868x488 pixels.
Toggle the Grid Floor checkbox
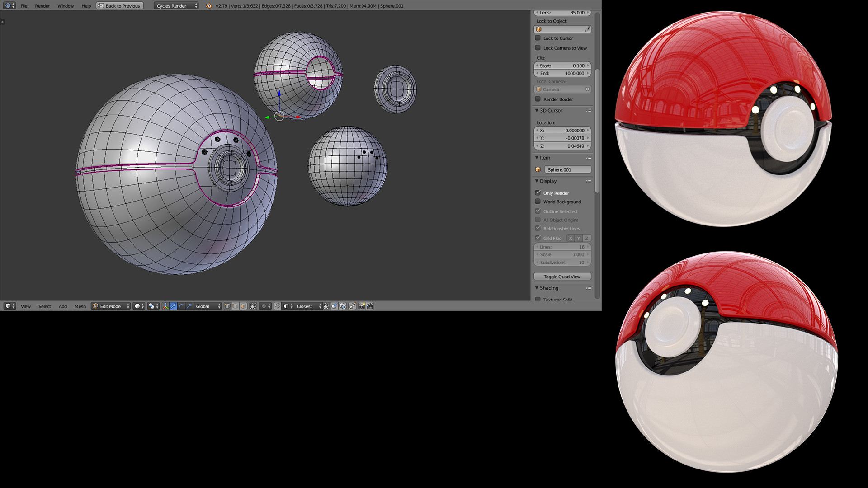pyautogui.click(x=538, y=238)
